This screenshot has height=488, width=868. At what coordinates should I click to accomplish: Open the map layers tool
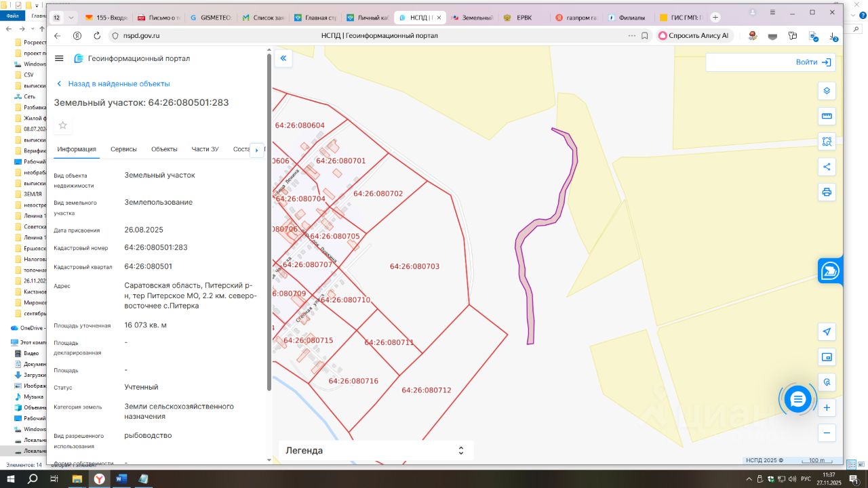(827, 91)
